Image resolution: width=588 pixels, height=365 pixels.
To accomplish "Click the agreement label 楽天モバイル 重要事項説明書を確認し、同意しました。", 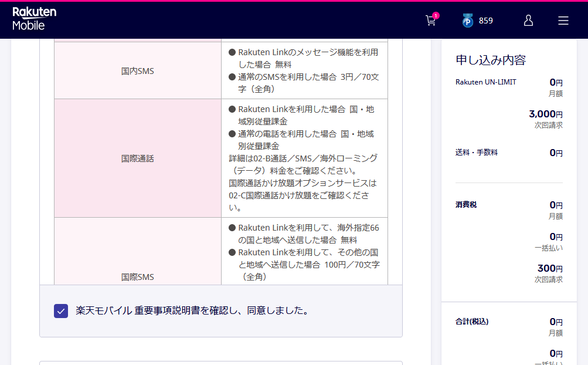I will click(x=192, y=310).
